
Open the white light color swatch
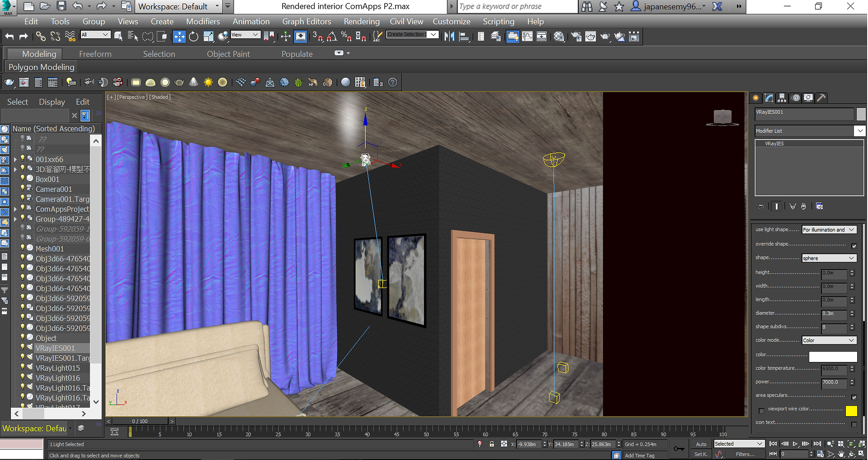[833, 357]
